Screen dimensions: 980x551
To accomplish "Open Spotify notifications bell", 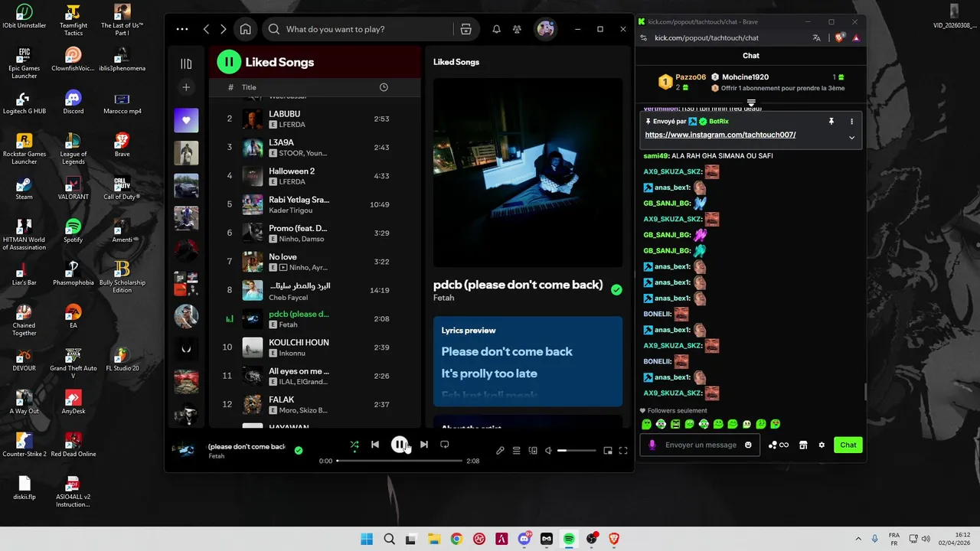I will tap(496, 29).
